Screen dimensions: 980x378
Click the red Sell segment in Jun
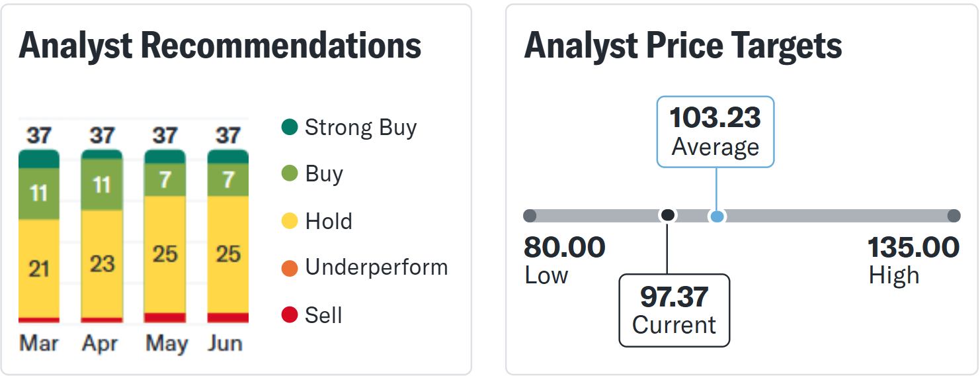pos(228,318)
